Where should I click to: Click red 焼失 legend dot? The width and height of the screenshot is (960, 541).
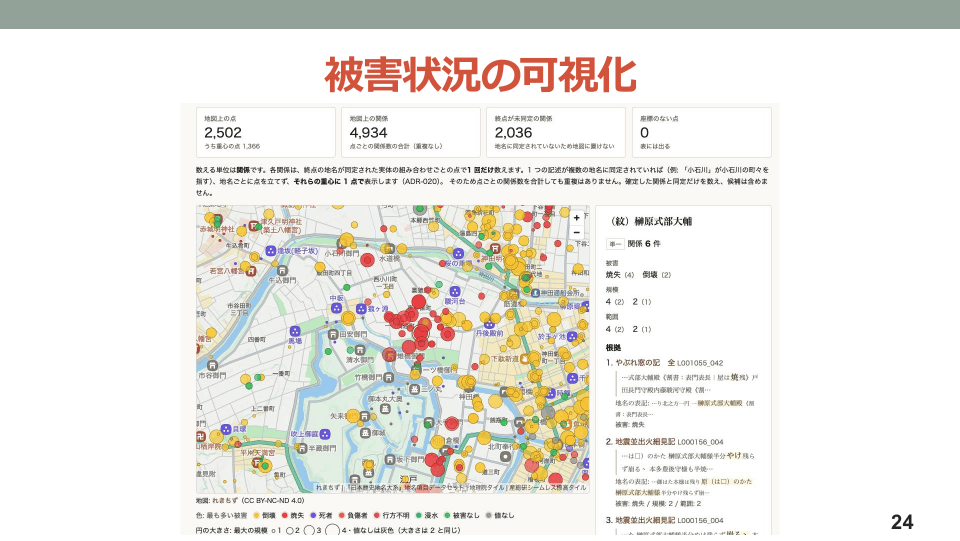[285, 515]
